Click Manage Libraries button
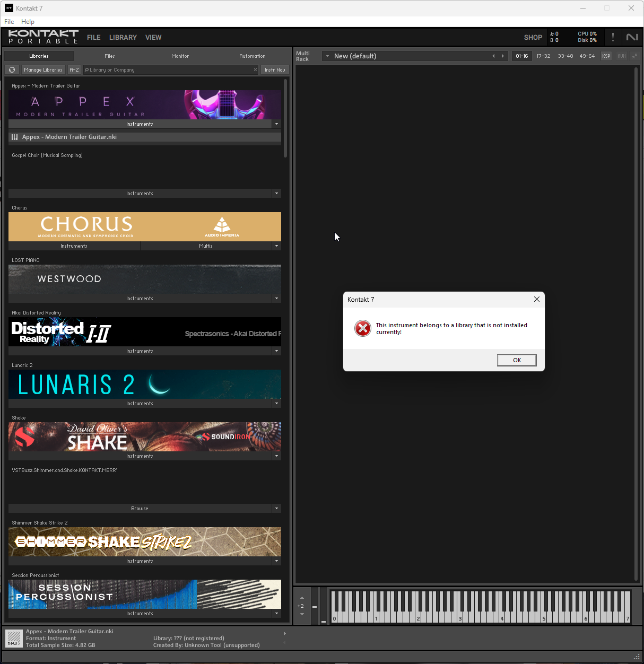Viewport: 644px width, 664px height. [x=43, y=69]
